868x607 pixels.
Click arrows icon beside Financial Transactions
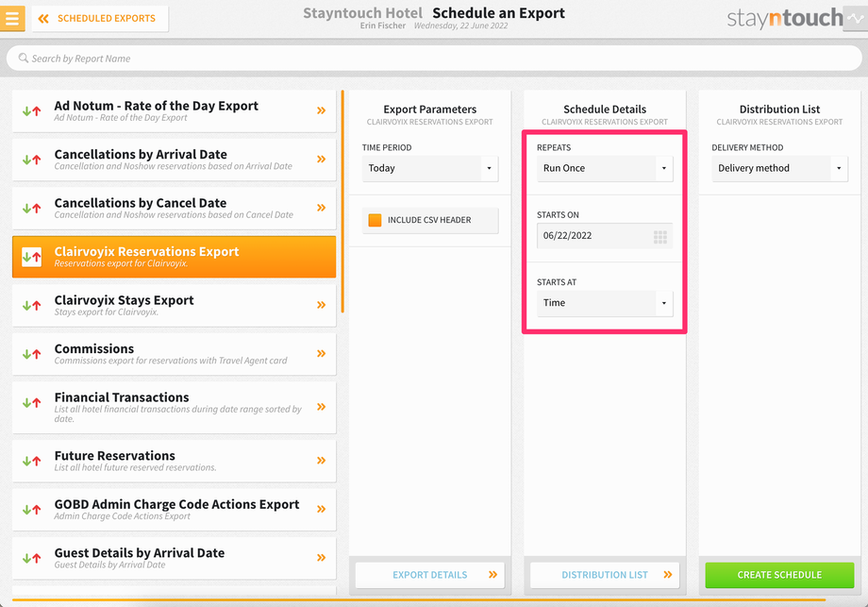(x=31, y=403)
